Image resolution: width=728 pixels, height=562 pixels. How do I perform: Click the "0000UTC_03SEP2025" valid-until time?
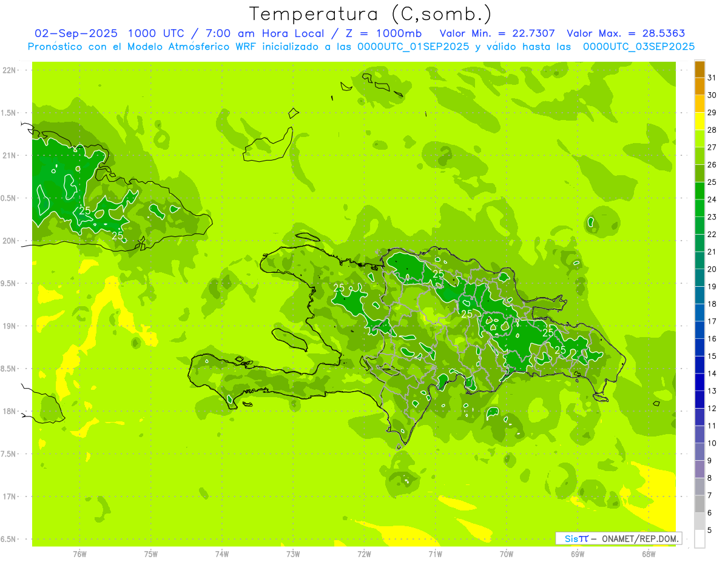639,47
